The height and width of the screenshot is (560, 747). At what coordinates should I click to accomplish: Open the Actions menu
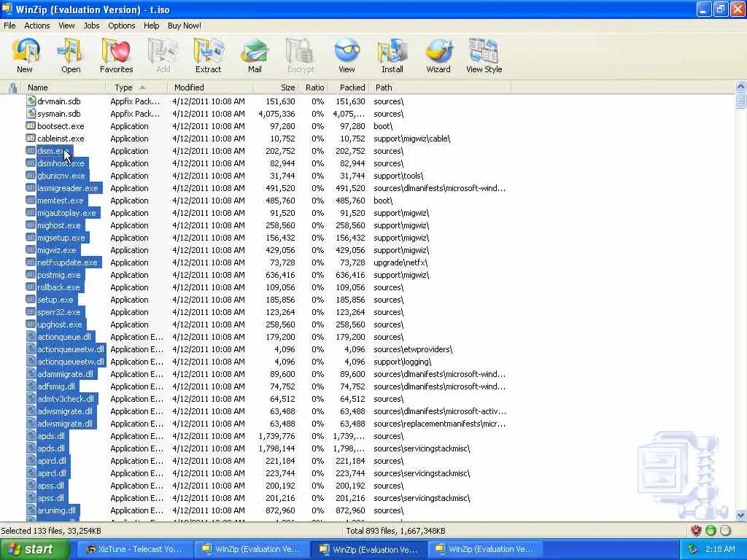36,26
